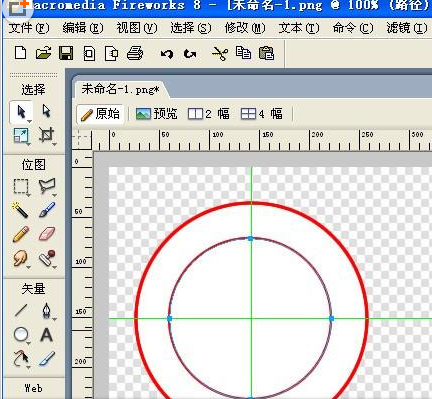
Task: Switch to the 原始 view
Action: point(100,114)
